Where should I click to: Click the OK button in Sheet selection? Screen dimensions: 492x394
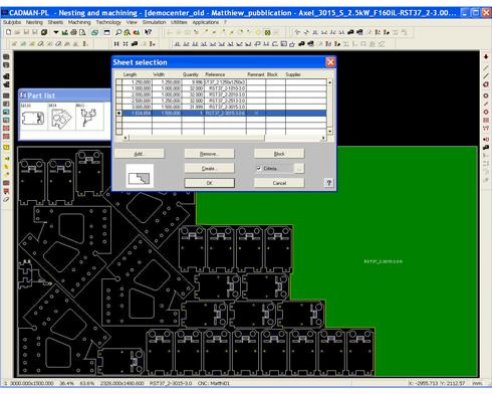[209, 183]
